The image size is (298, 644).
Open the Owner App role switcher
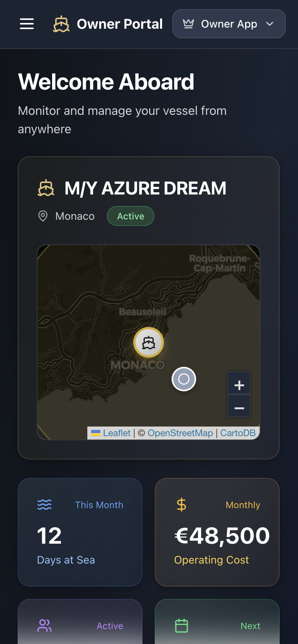pos(229,24)
